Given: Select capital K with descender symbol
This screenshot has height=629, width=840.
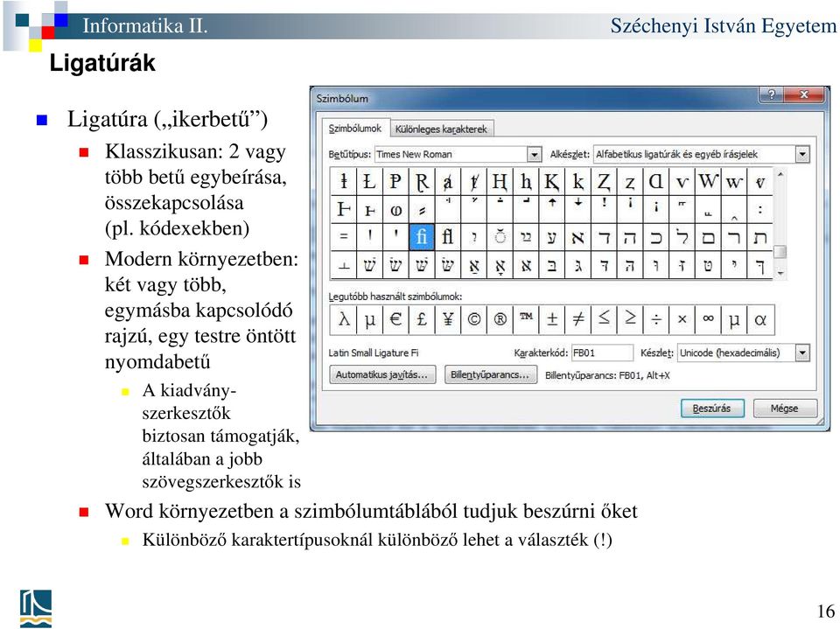Looking at the screenshot, I should pos(552,182).
